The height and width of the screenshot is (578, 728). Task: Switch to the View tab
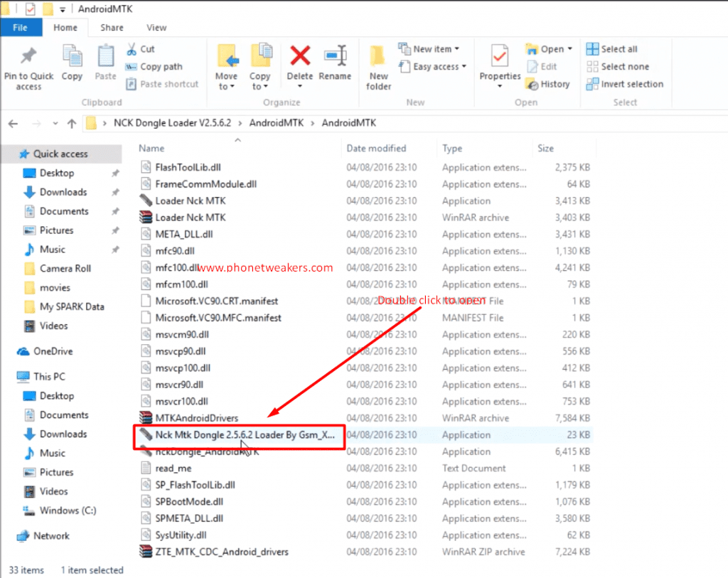pos(156,28)
